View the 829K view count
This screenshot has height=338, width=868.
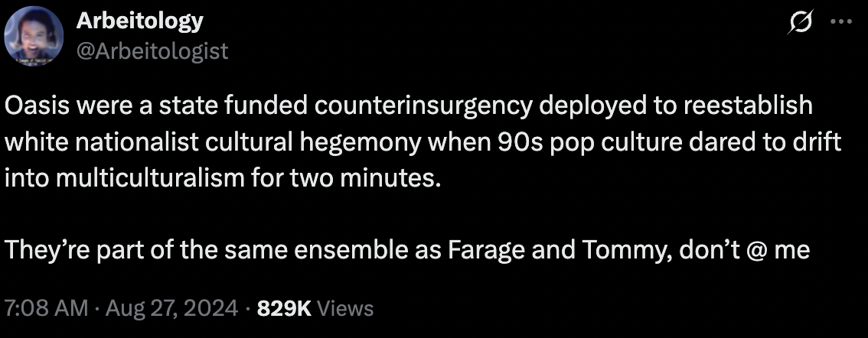click(x=285, y=308)
